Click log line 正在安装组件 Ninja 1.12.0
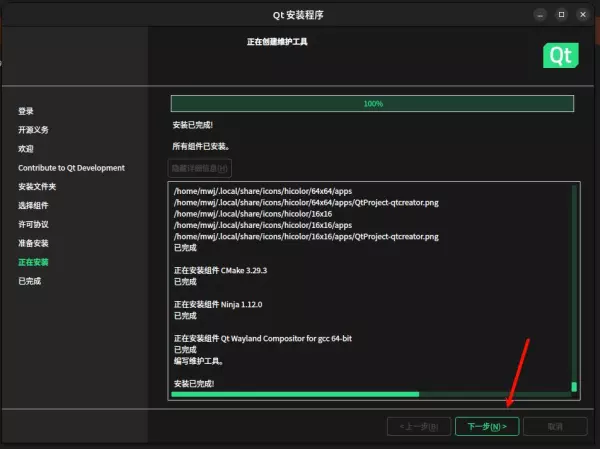The image size is (600, 449). click(x=218, y=305)
